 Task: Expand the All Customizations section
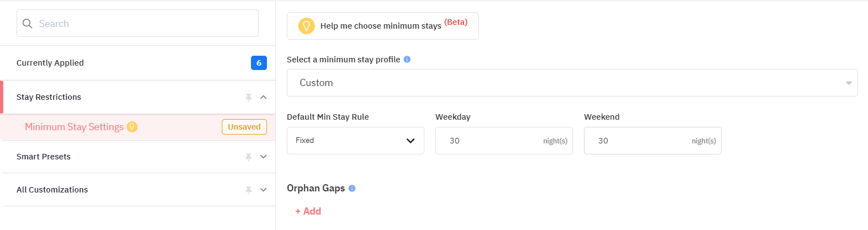[x=263, y=190]
